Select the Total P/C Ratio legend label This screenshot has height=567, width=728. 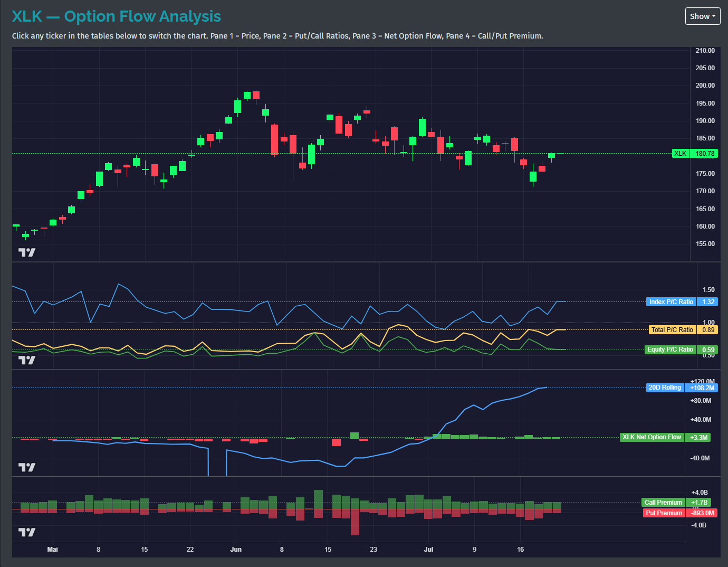click(x=672, y=330)
